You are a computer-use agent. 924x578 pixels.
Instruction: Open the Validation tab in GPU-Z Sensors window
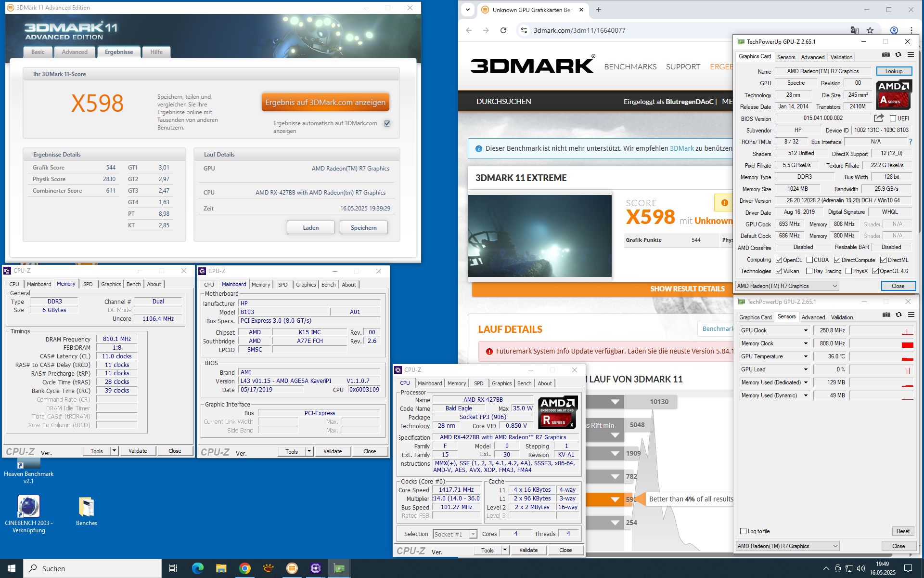[x=842, y=317]
